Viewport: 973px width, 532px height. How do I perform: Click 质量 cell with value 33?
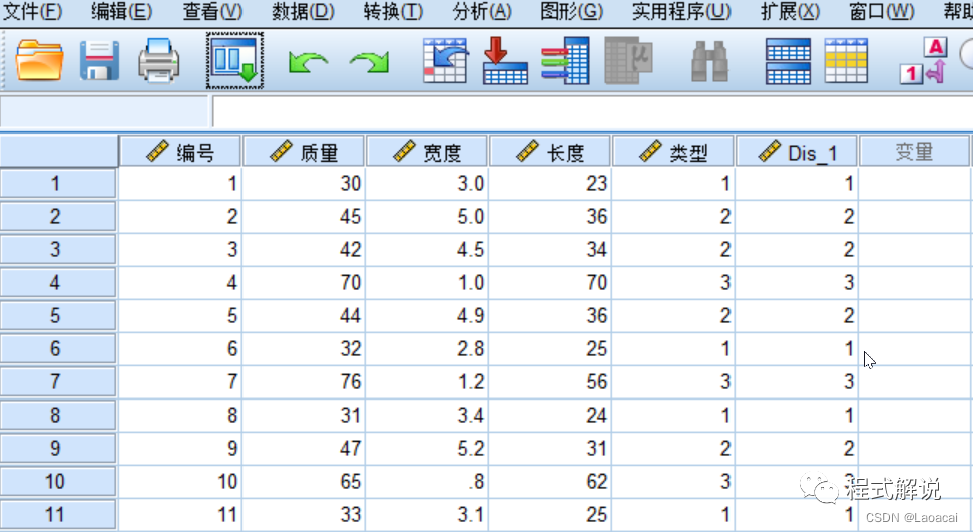[x=303, y=515]
